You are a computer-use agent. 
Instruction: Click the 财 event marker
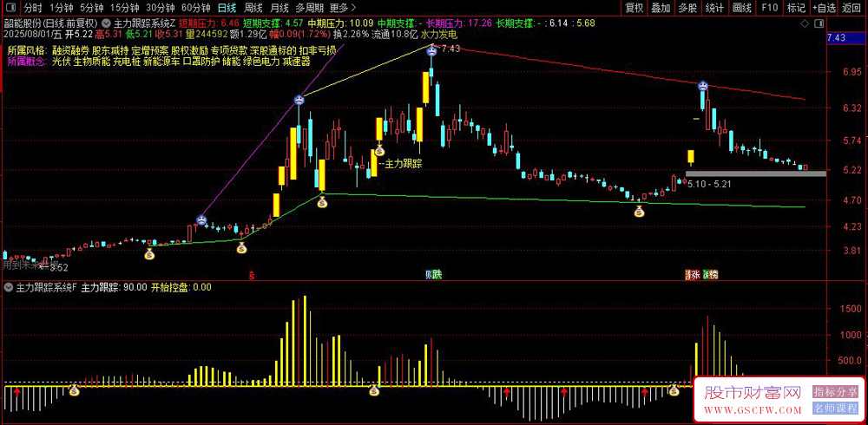click(x=429, y=274)
